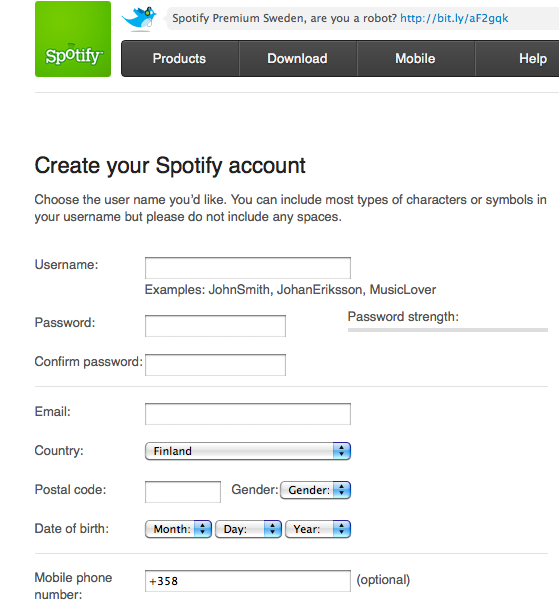
Task: Click the Spotify logo
Action: (x=73, y=39)
